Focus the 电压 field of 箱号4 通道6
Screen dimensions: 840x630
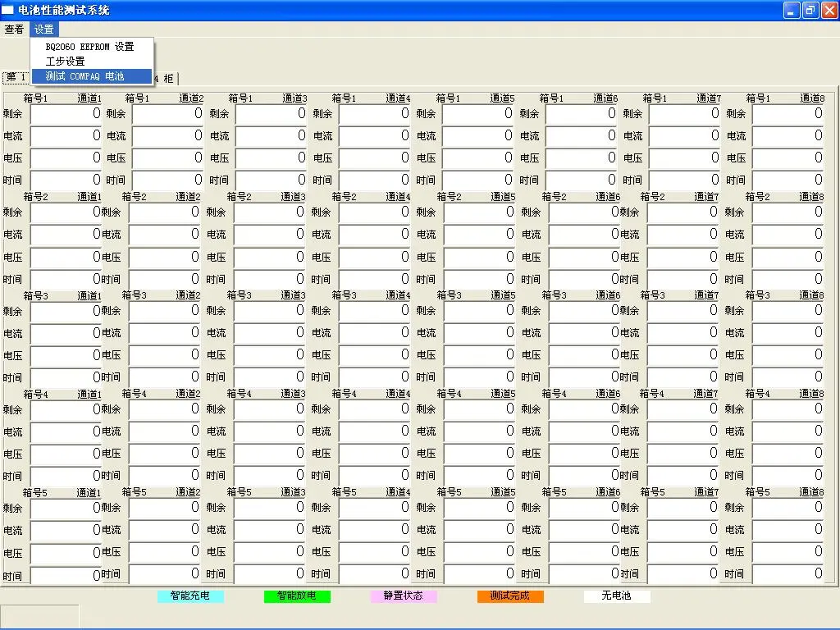click(x=584, y=453)
